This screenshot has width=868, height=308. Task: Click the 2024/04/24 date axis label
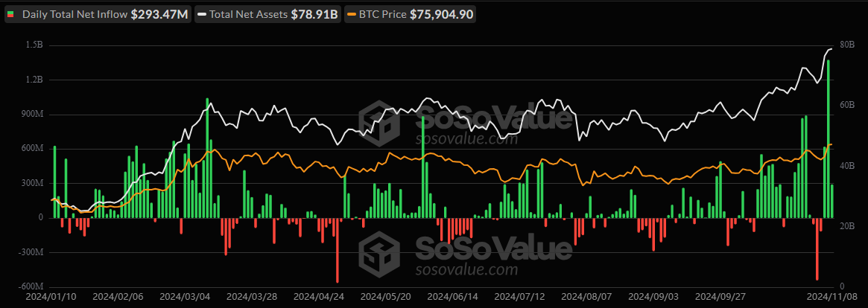319,297
